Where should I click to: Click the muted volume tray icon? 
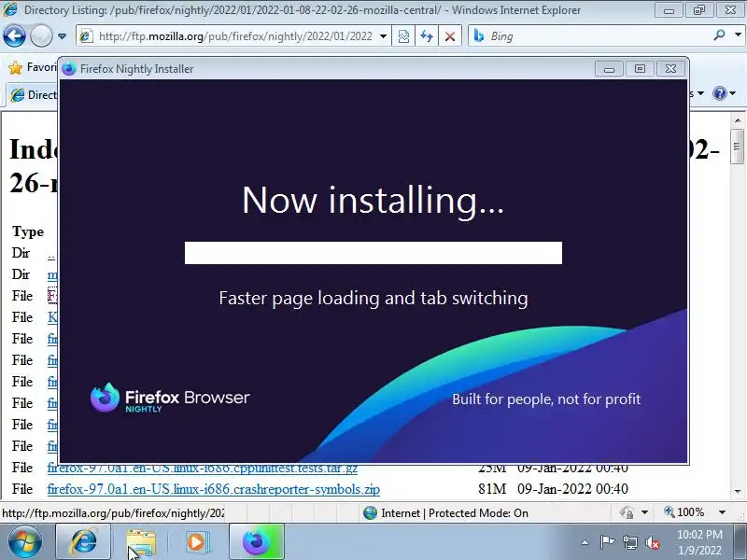(652, 542)
